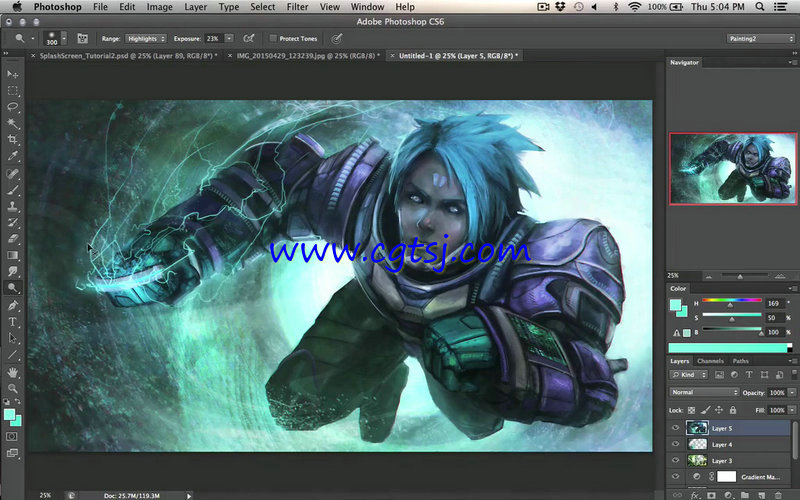The image size is (800, 500).
Task: Select the Horizontal Type tool
Action: (x=12, y=322)
